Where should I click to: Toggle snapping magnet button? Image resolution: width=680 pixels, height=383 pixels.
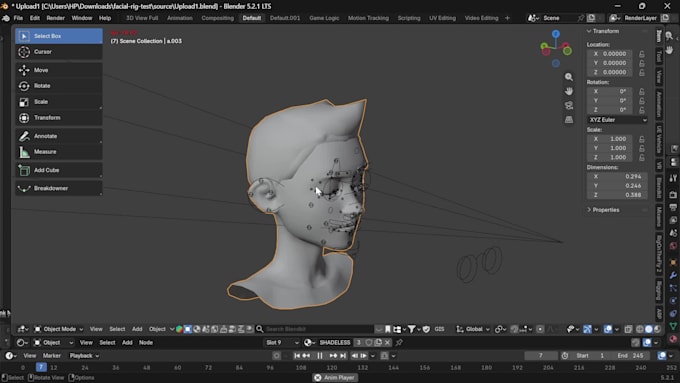click(x=514, y=329)
